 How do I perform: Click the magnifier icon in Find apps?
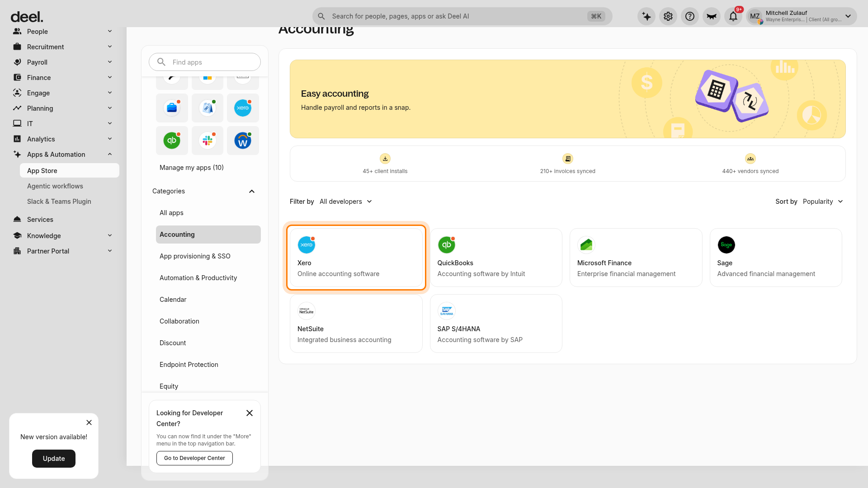pyautogui.click(x=161, y=62)
